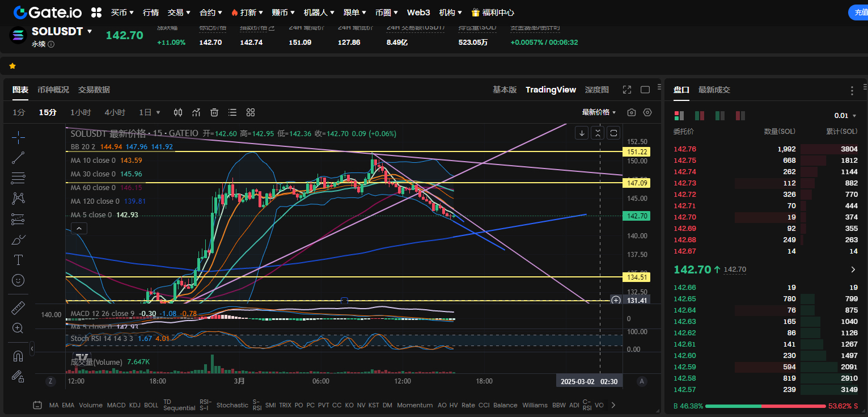
Task: Select the XABCD pattern drawing tool
Action: [x=18, y=199]
